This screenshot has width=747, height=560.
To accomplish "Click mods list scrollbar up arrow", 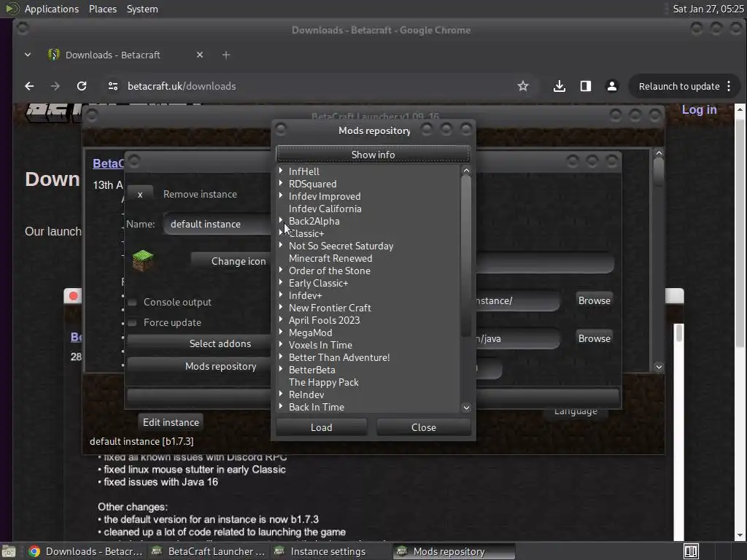I will [466, 171].
